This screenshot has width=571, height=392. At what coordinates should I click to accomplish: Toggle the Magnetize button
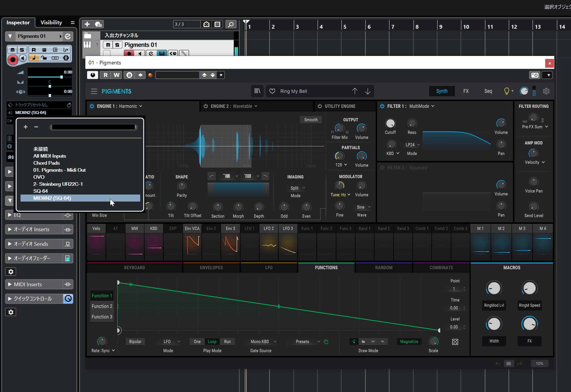pyautogui.click(x=409, y=342)
